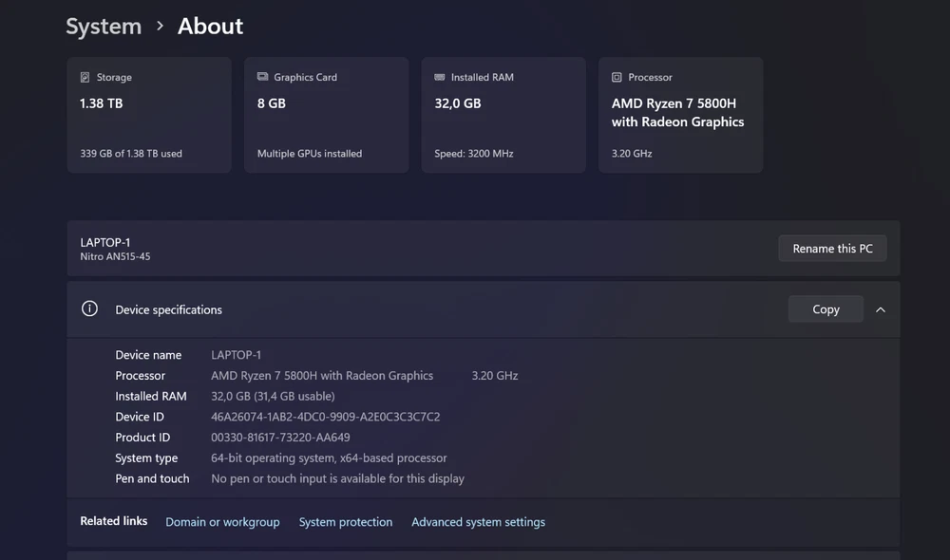
Task: Copy the device specifications
Action: point(826,309)
